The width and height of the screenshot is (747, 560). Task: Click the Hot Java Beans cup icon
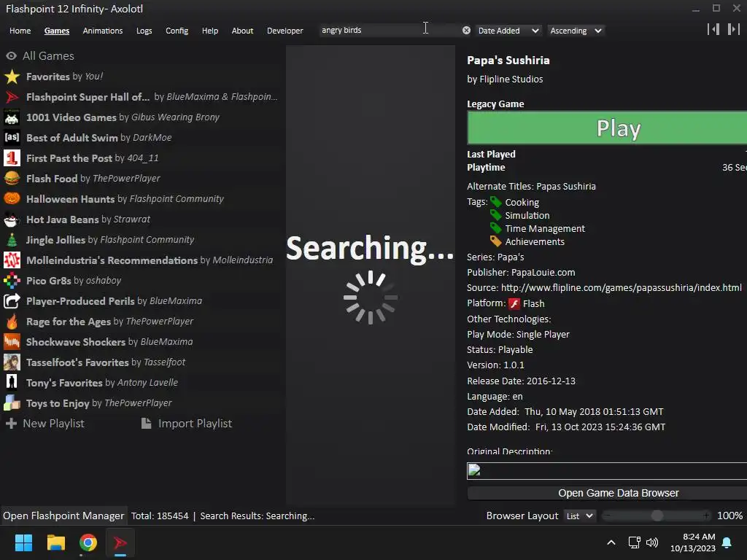click(12, 219)
